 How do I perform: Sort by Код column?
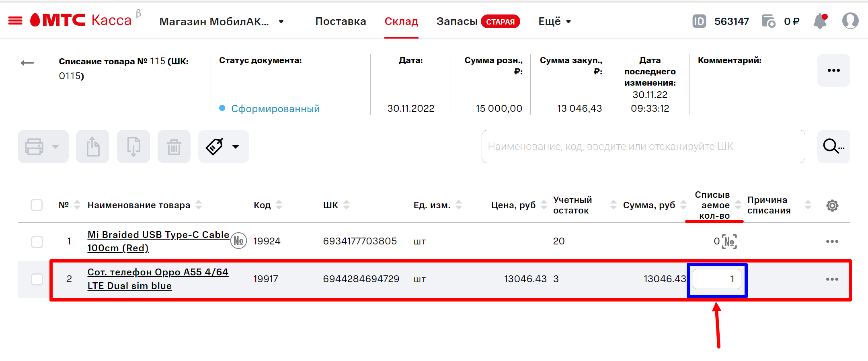tap(279, 205)
